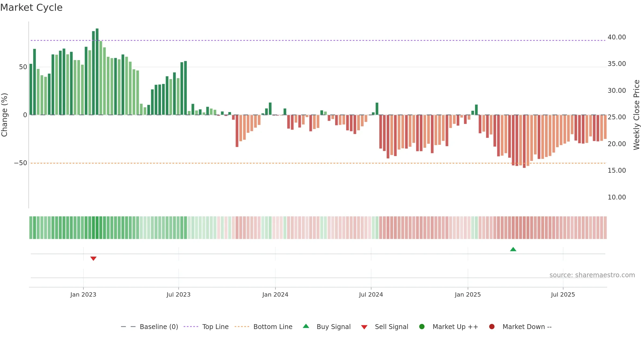The height and width of the screenshot is (362, 644).
Task: Click the 25.00 price tick label
Action: (x=617, y=117)
